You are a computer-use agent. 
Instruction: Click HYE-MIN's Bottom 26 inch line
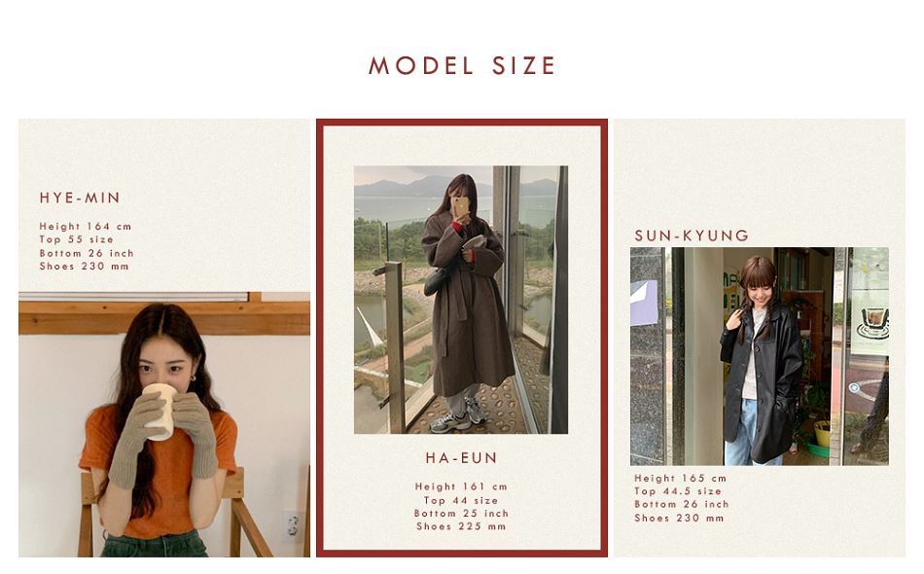point(87,253)
